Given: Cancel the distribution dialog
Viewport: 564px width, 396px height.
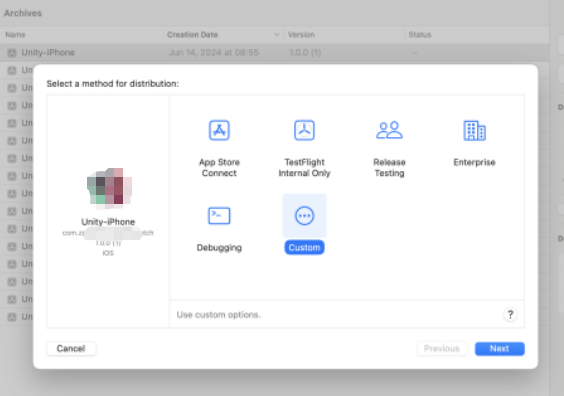Looking at the screenshot, I should [71, 349].
